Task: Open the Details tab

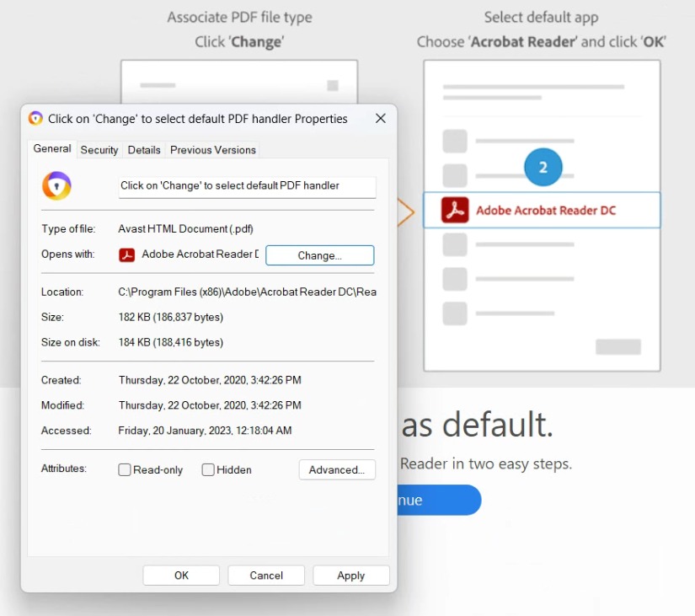Action: pyautogui.click(x=144, y=150)
